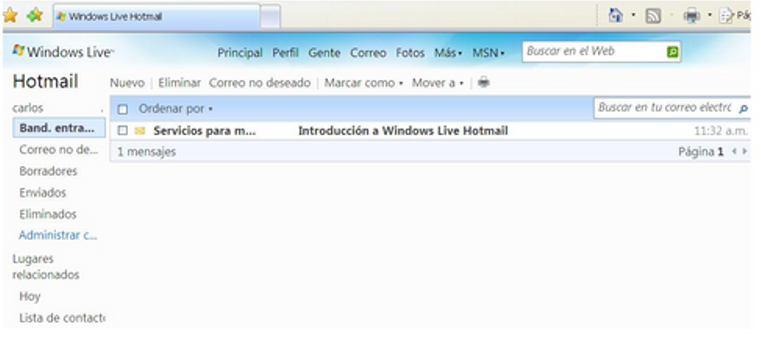Click the carlos account name
This screenshot has height=364, width=761.
pyautogui.click(x=28, y=108)
